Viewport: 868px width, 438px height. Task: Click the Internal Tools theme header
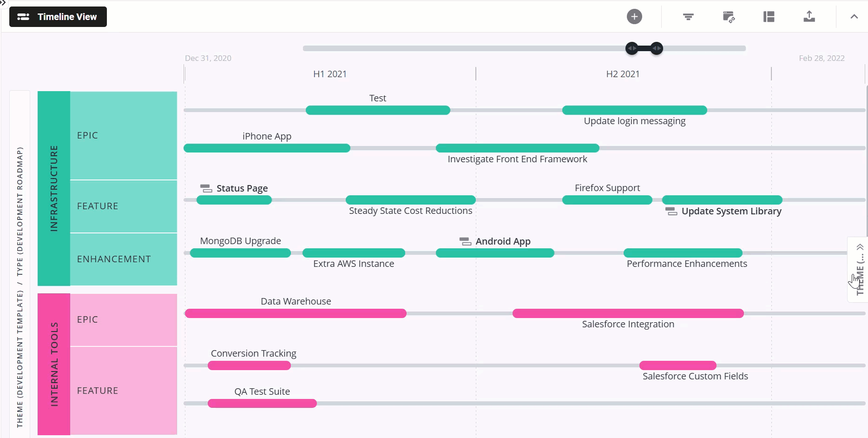click(54, 364)
